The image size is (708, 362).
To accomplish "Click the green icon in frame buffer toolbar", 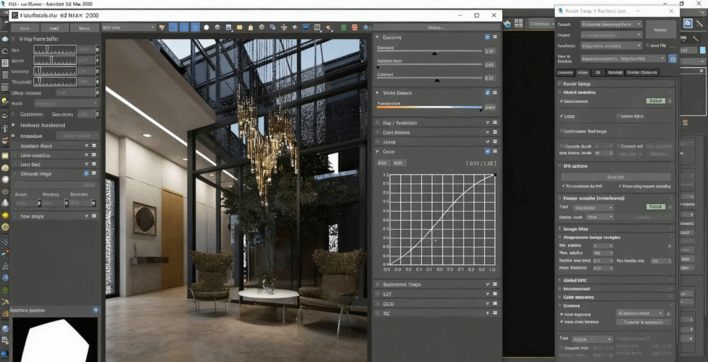I will [x=343, y=28].
